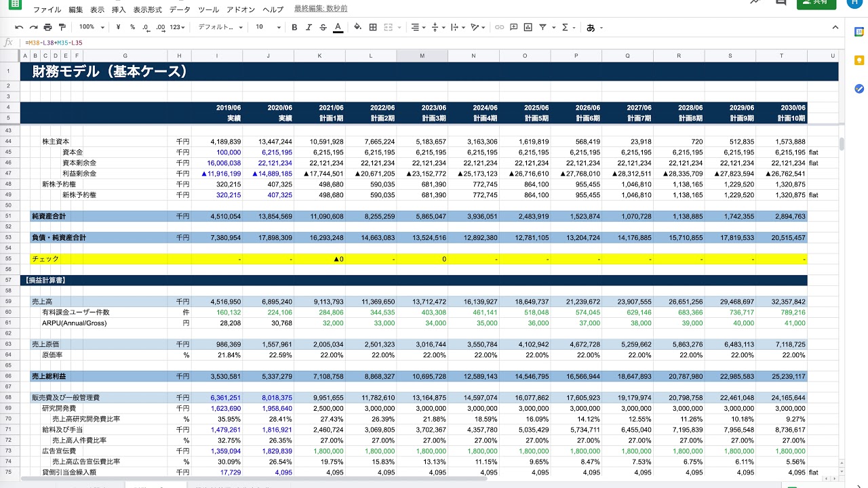Add a comment using toolbar icon
This screenshot has width=868, height=488.
[513, 27]
